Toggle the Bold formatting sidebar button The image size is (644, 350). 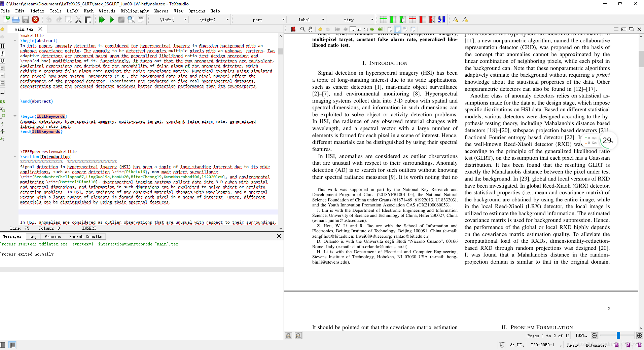click(3, 46)
